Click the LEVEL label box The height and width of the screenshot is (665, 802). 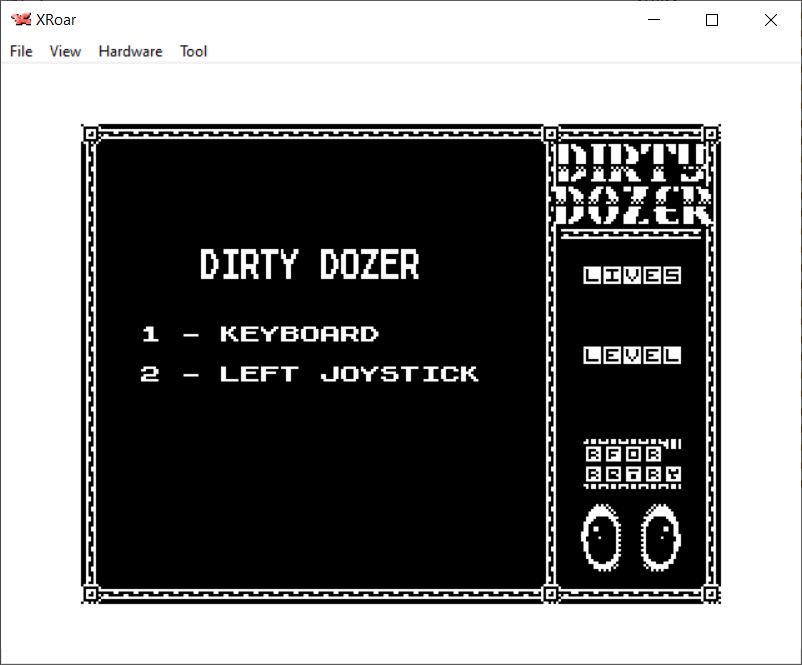pos(632,355)
